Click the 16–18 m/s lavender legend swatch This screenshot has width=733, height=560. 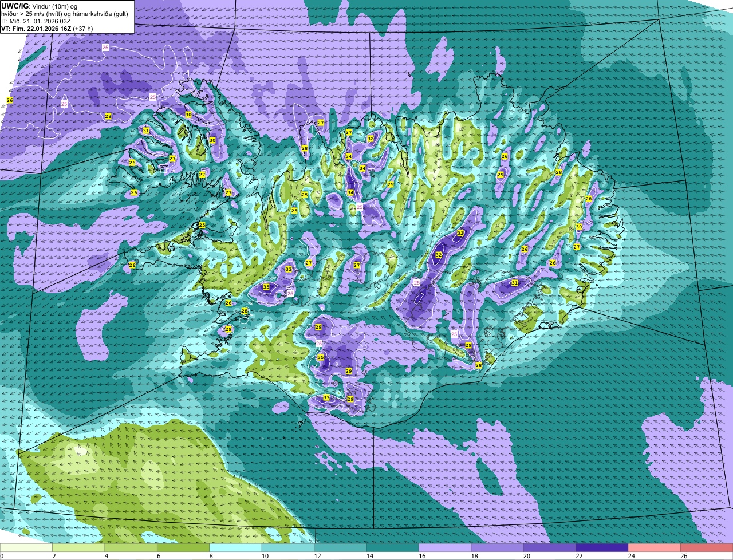pos(445,548)
